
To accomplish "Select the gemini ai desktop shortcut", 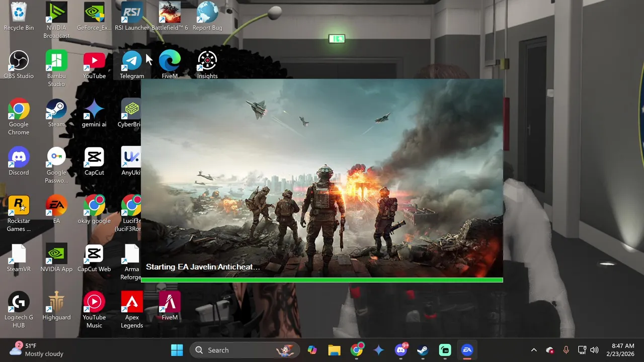I will coord(94,113).
